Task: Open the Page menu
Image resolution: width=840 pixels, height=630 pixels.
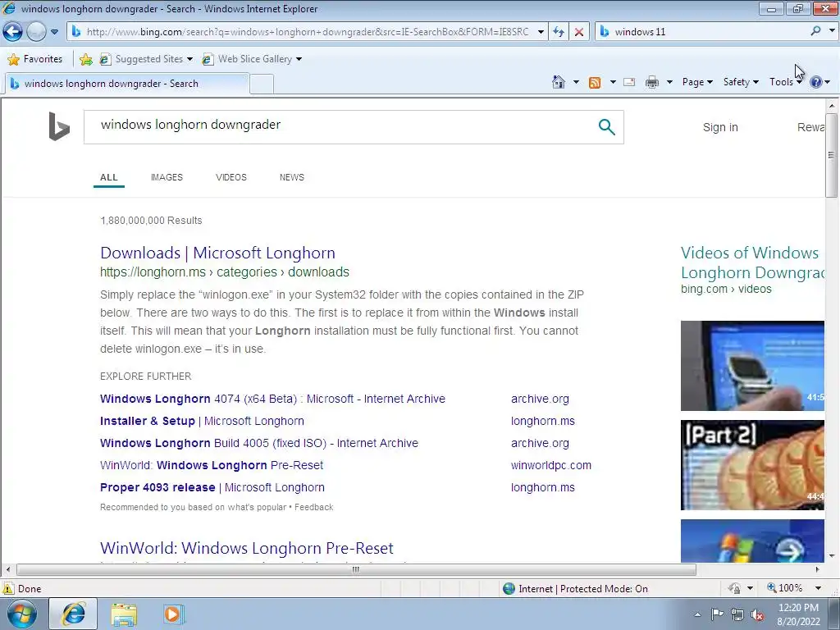Action: pyautogui.click(x=697, y=82)
